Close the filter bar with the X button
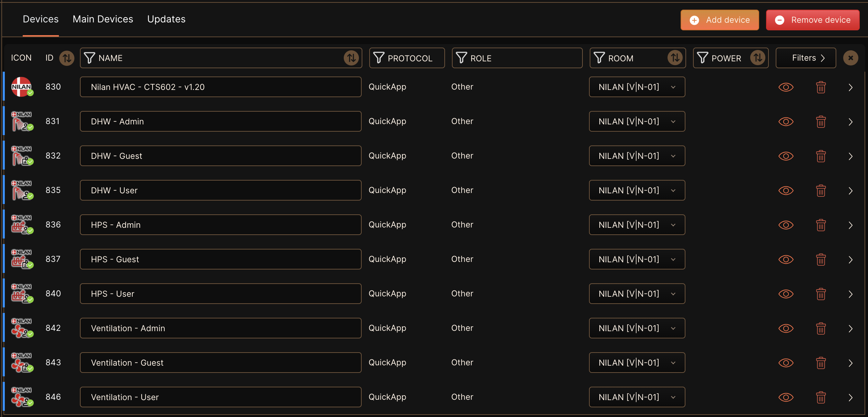 point(850,58)
